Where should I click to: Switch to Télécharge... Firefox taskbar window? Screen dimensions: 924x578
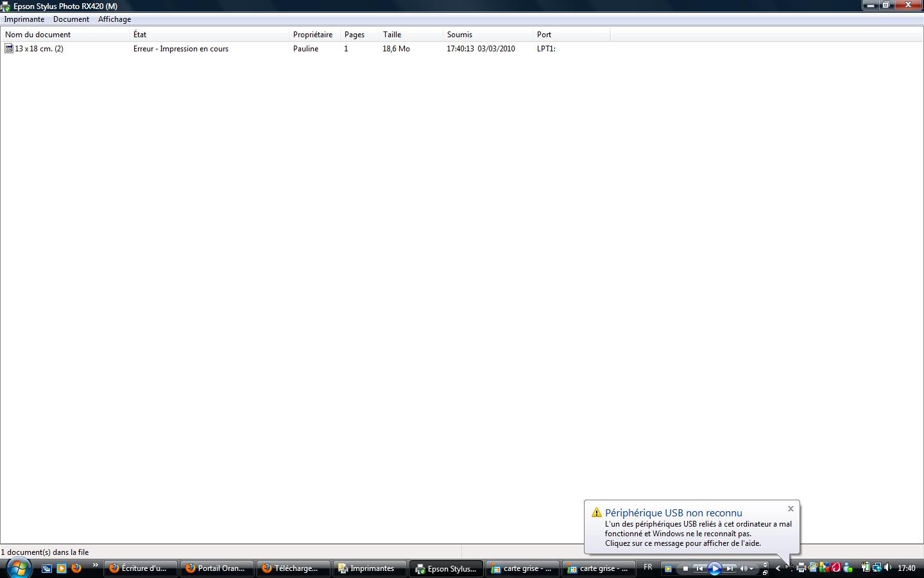click(x=293, y=568)
